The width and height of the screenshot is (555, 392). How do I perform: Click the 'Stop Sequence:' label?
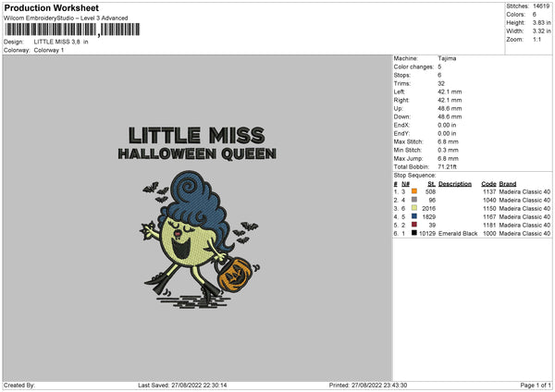[414, 176]
